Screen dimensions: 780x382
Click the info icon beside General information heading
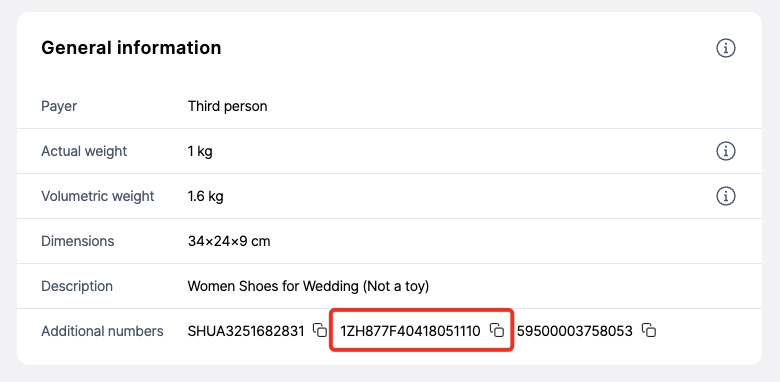click(726, 48)
